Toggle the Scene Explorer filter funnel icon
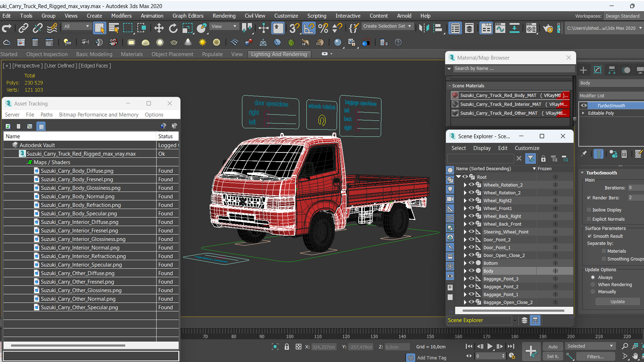Image resolution: width=644 pixels, height=362 pixels. pyautogui.click(x=531, y=159)
